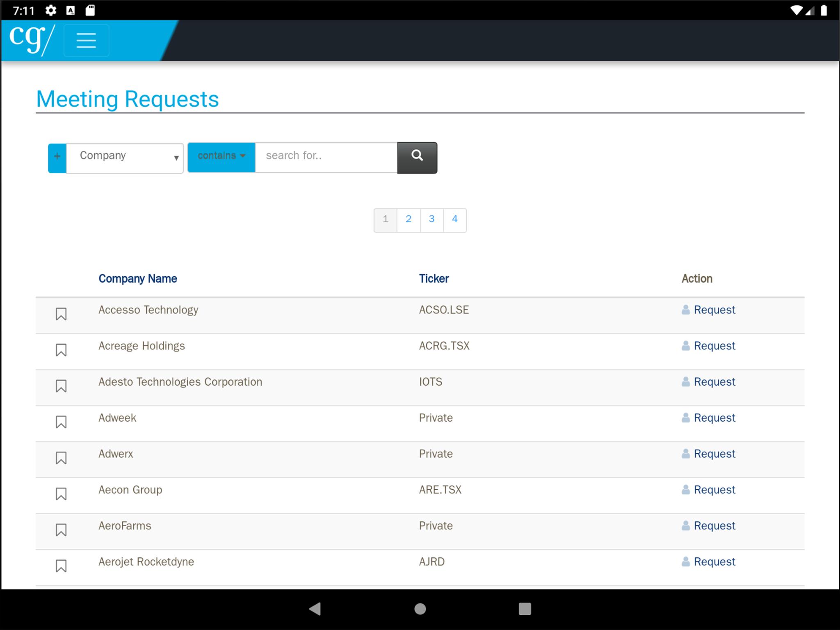Go to results page 2
Screen dimensions: 840x630
(x=409, y=221)
